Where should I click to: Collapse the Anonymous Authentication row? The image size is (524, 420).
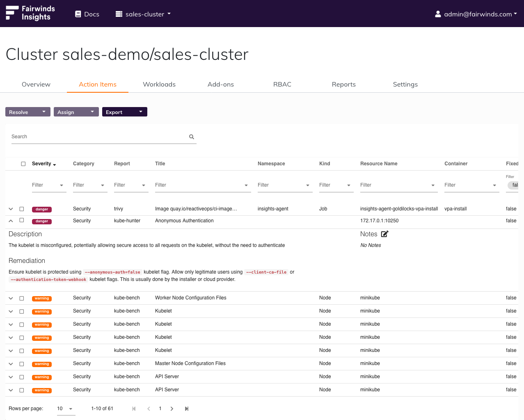pos(11,221)
